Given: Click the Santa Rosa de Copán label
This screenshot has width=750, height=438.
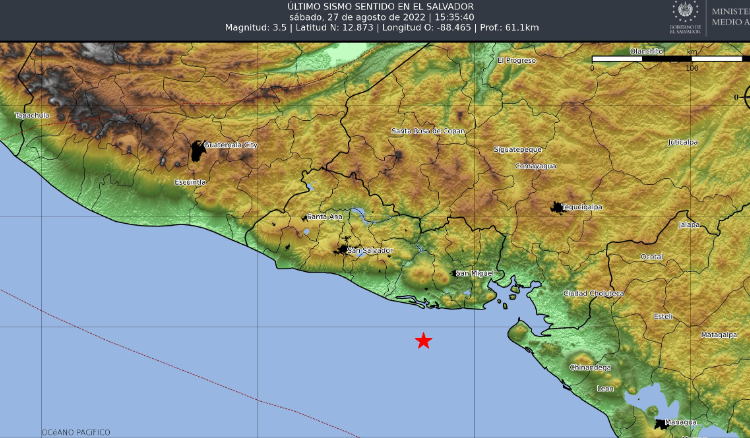Looking at the screenshot, I should [x=428, y=131].
